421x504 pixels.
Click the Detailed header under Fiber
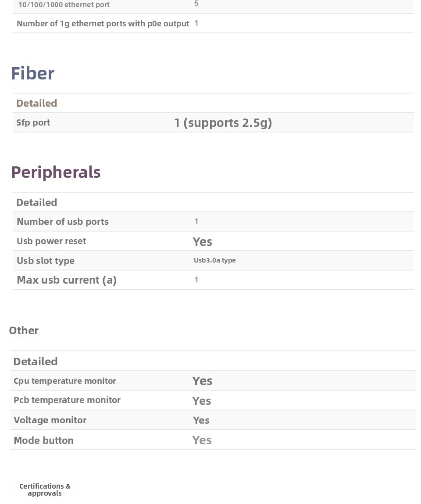click(x=37, y=103)
